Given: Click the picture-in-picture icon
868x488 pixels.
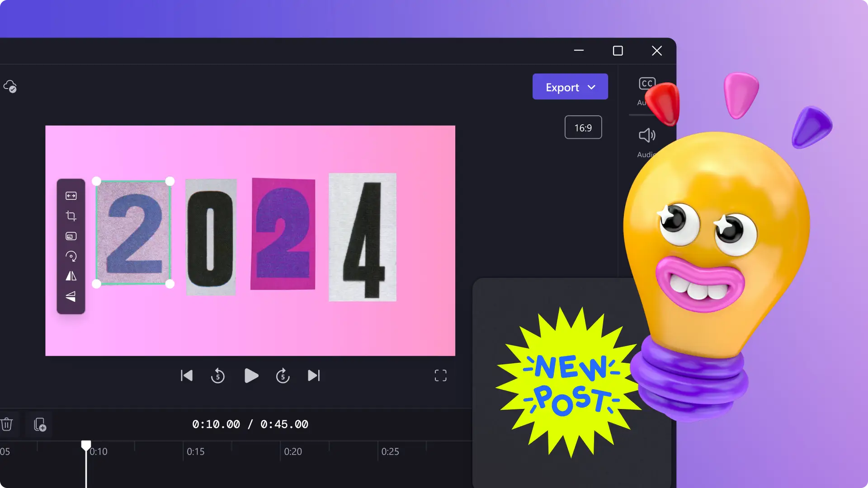Looking at the screenshot, I should pos(71,236).
